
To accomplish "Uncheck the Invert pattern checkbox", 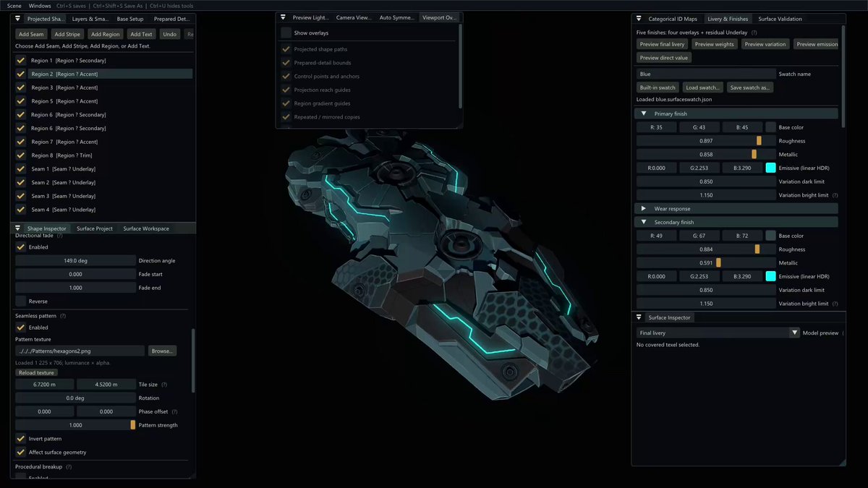I will (x=21, y=439).
